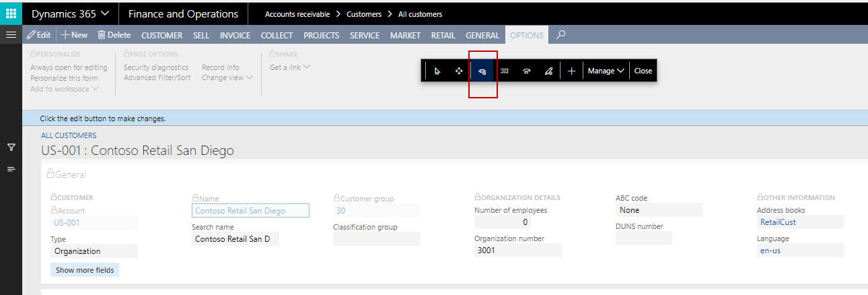Click the Search name field
Viewport: 868px width, 295px height.
236,238
